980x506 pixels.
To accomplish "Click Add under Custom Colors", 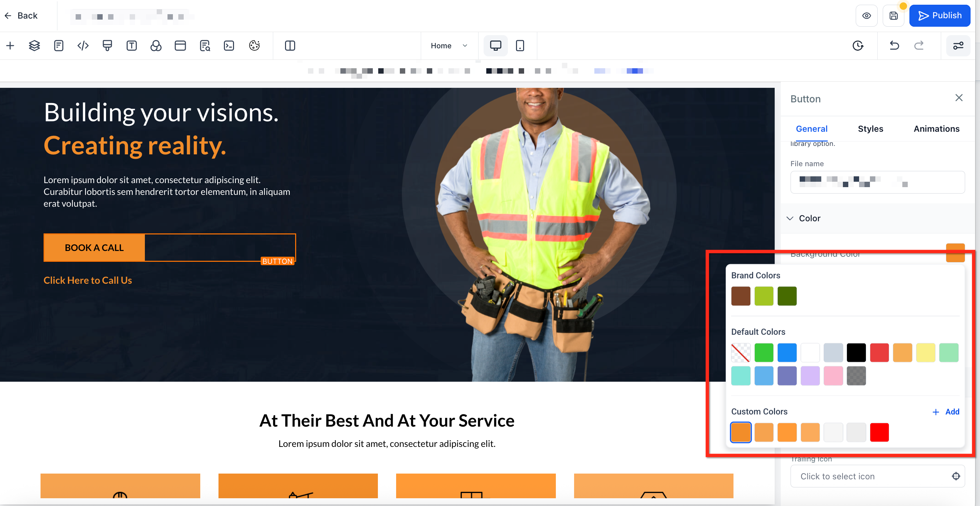I will point(946,412).
